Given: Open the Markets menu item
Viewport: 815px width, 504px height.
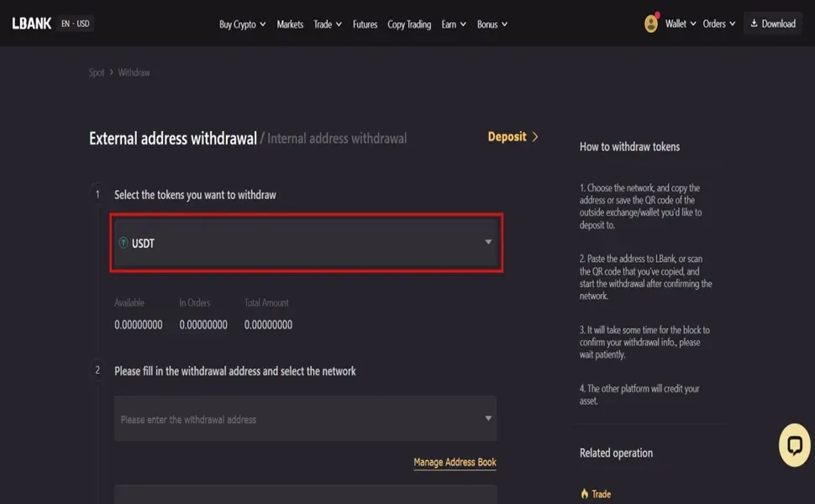Looking at the screenshot, I should pyautogui.click(x=290, y=24).
